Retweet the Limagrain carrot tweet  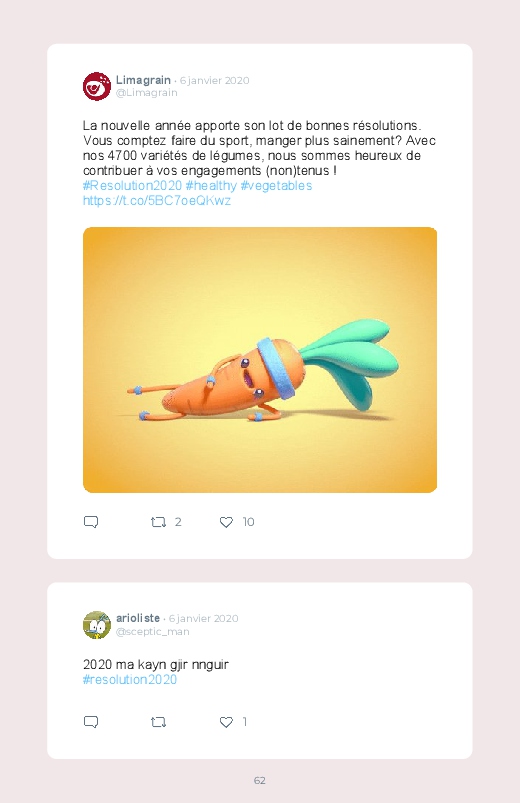(x=158, y=522)
